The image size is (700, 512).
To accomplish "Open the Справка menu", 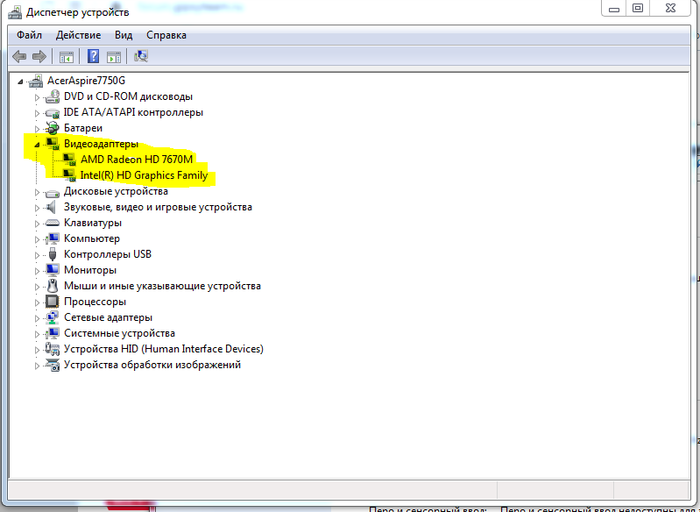I will point(166,35).
